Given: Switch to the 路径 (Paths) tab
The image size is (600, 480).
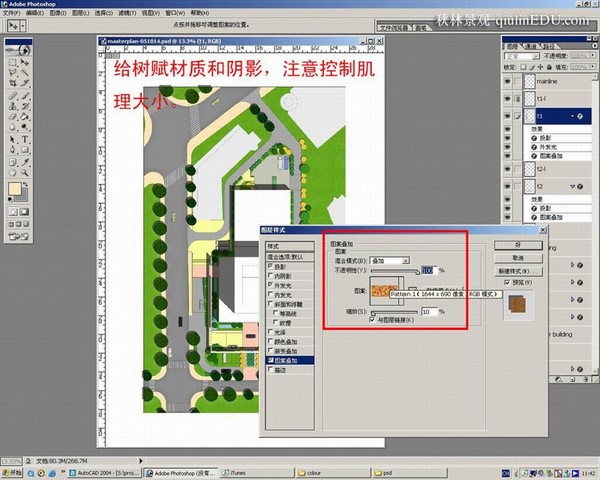Looking at the screenshot, I should (x=547, y=46).
